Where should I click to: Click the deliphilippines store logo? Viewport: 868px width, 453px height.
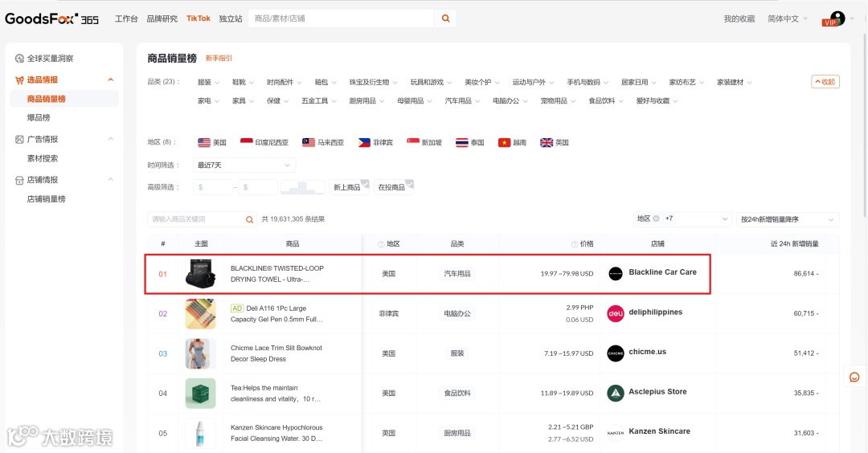pyautogui.click(x=616, y=313)
